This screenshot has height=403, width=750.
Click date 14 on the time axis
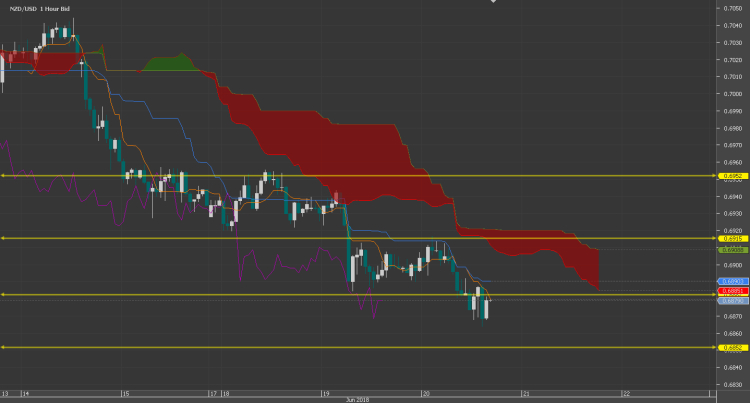[26, 394]
